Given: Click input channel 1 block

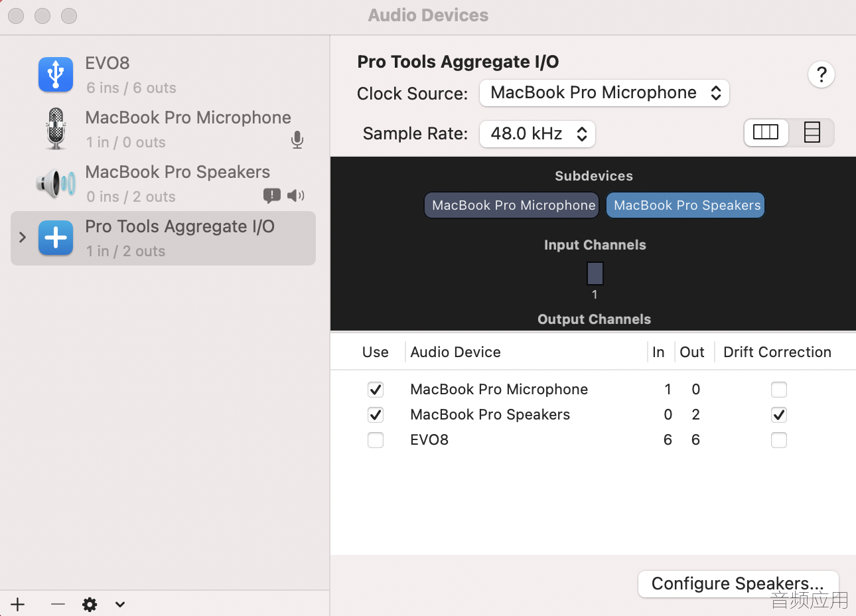Looking at the screenshot, I should pyautogui.click(x=595, y=273).
